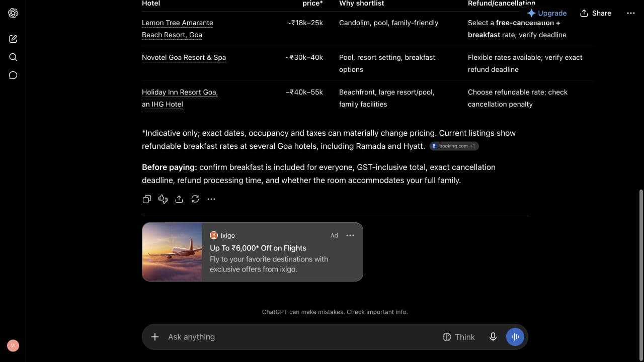The image size is (644, 362).
Task: Select the ~₹40k–55k price cell
Action: 304,92
